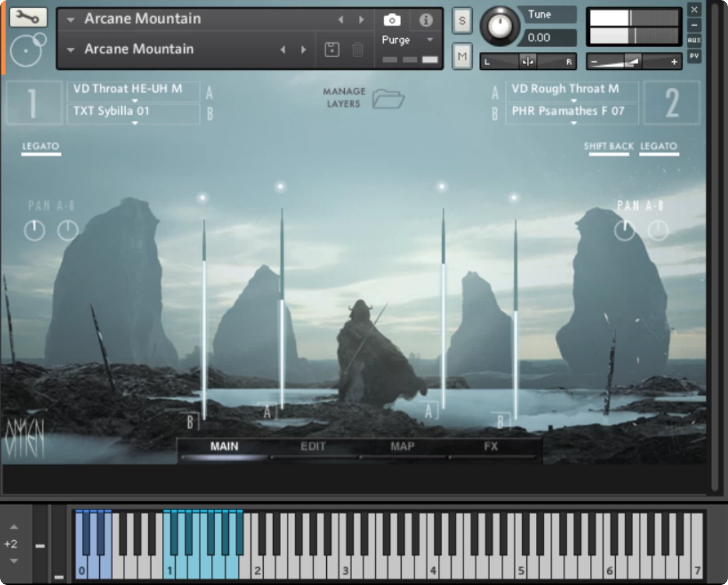Click the B letter beside PHR Psamathes F 07

(x=495, y=114)
